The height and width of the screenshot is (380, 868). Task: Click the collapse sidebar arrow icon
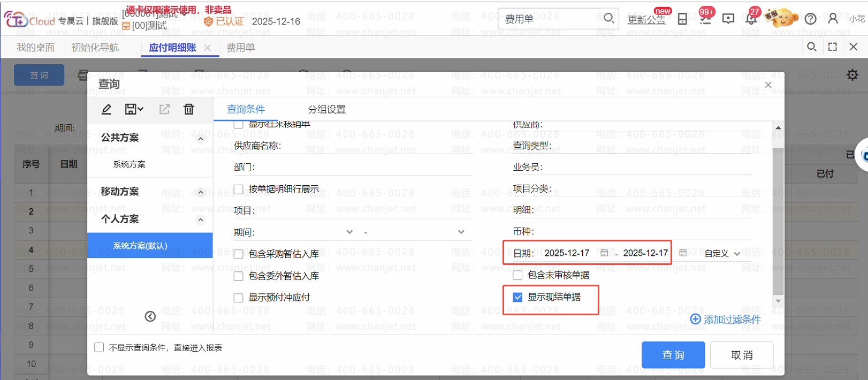point(150,316)
